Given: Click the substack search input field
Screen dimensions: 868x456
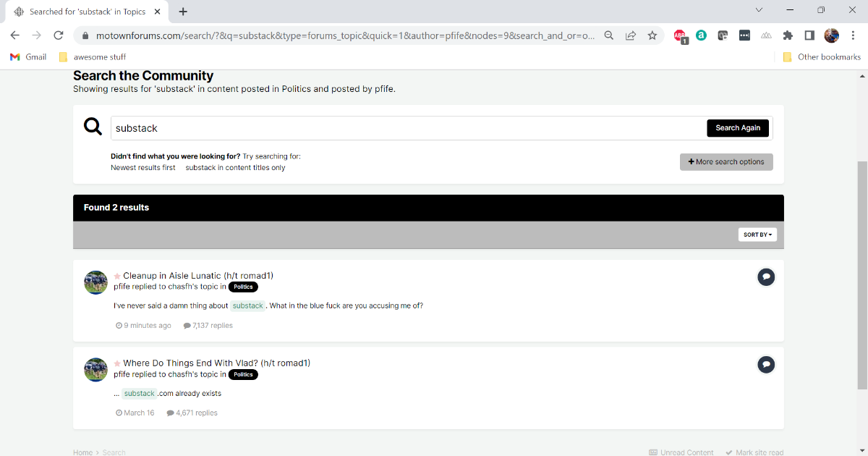Looking at the screenshot, I should pyautogui.click(x=408, y=128).
